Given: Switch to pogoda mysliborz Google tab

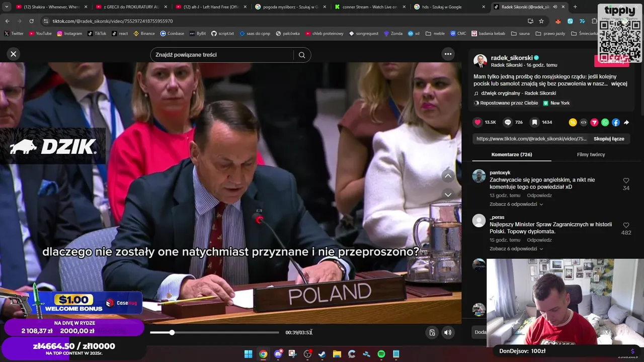Looking at the screenshot, I should coord(290,7).
